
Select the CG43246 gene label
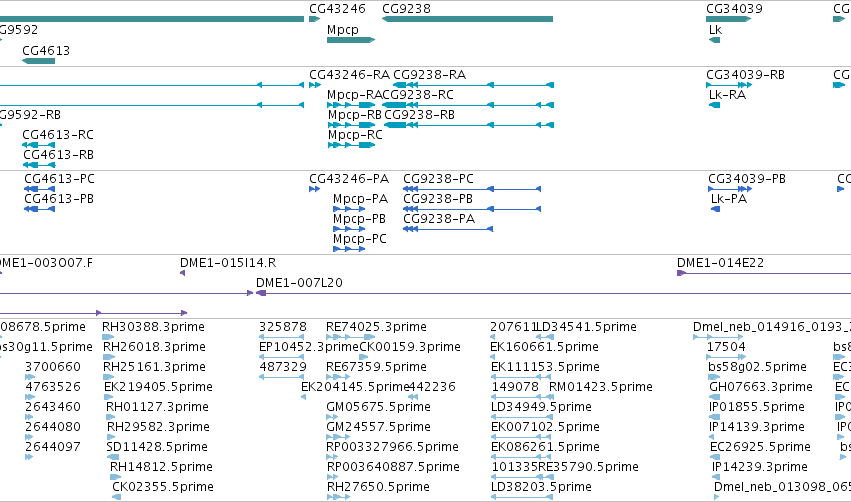pyautogui.click(x=337, y=9)
